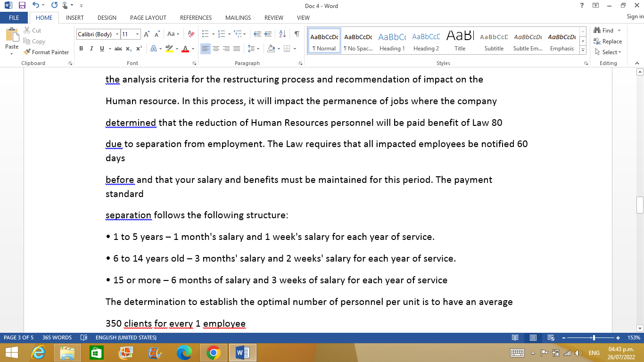Shrink the font size
The height and width of the screenshot is (362, 644).
(157, 34)
